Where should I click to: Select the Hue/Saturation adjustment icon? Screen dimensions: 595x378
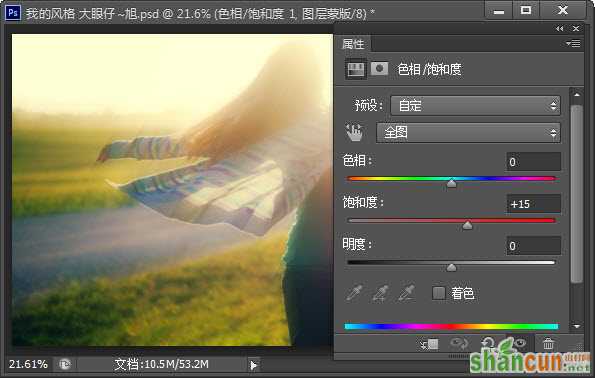356,69
